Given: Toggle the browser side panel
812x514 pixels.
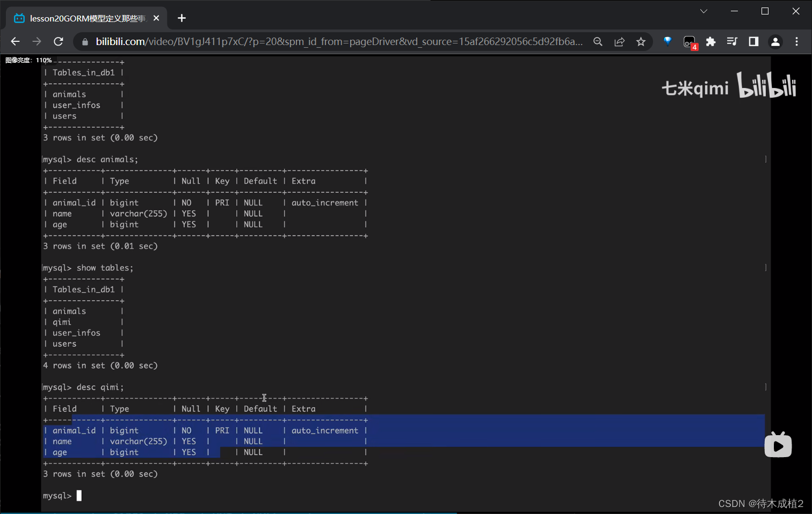Looking at the screenshot, I should (753, 41).
